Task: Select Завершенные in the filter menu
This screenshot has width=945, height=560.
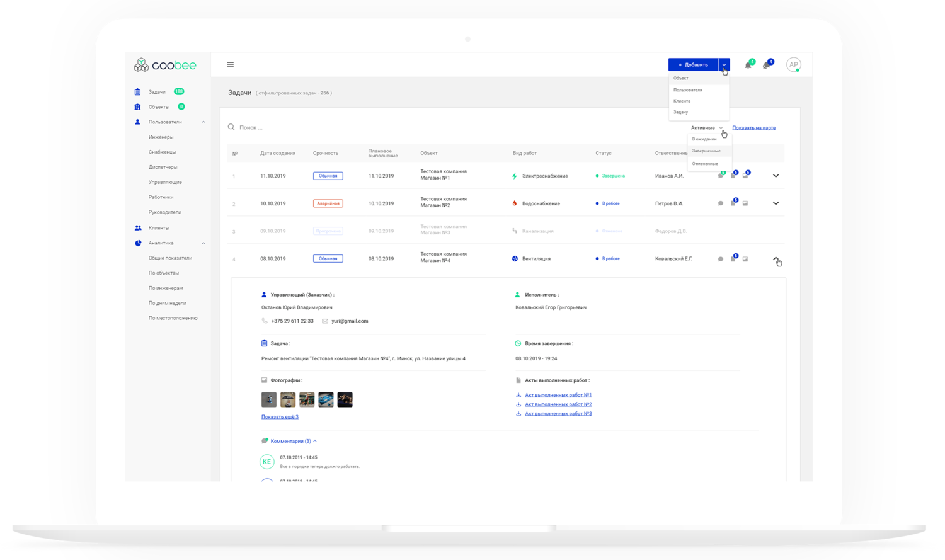Action: pos(706,151)
